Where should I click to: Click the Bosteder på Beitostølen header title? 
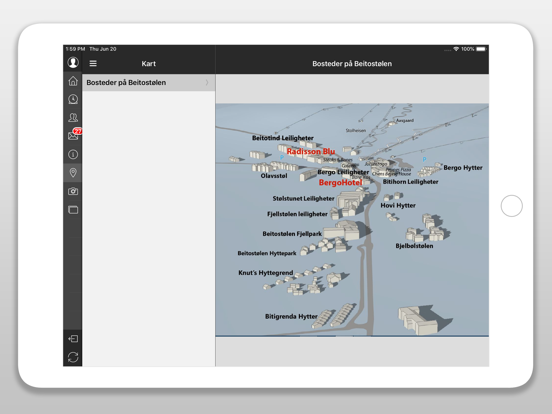pos(352,64)
